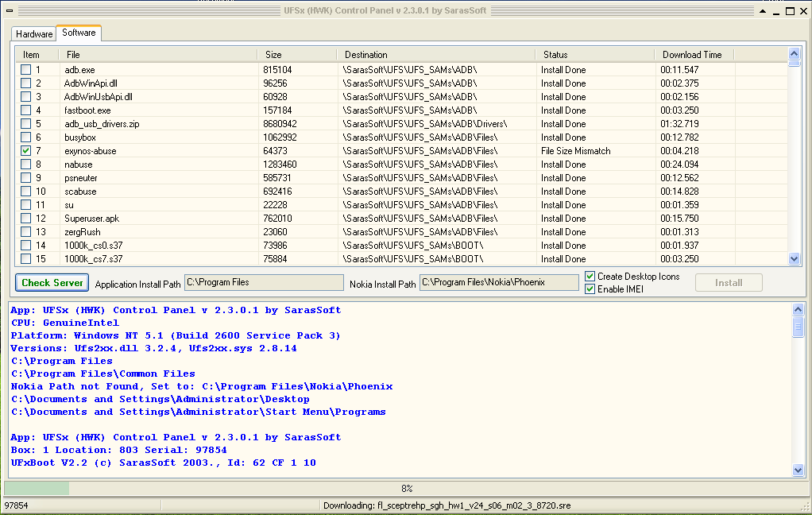Click the 'Versions: Ufs2xx.dll 3.2.4' log line

[154, 348]
